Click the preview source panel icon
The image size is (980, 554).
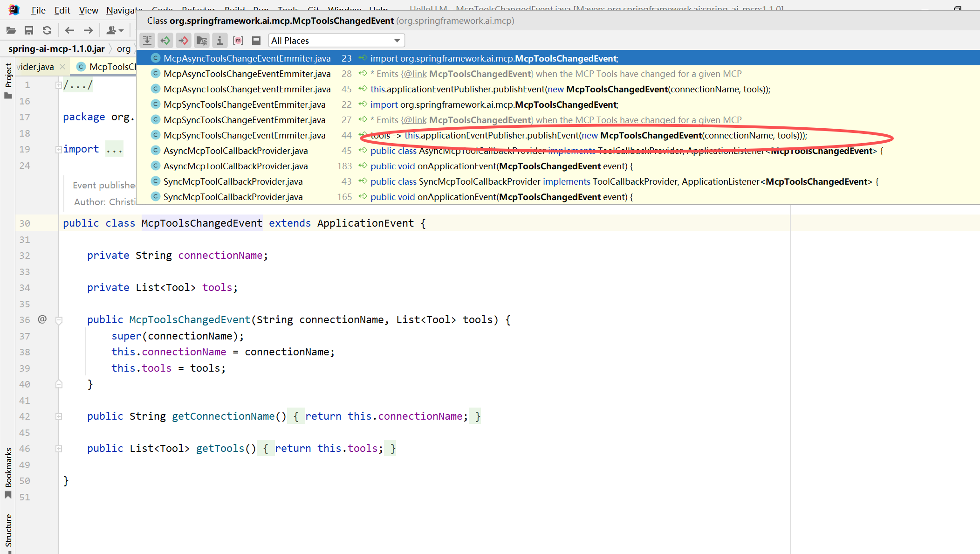pos(256,41)
